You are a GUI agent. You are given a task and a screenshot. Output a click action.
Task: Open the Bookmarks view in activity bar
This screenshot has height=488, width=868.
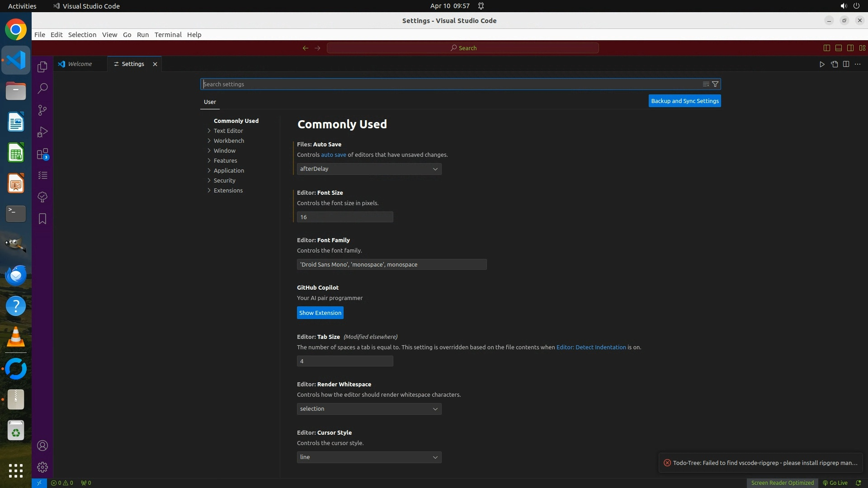(42, 219)
